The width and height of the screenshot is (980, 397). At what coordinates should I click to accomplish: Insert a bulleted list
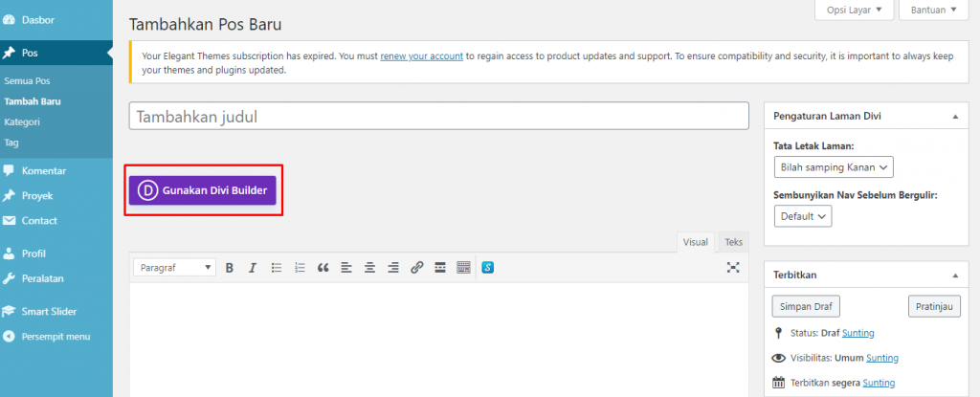pos(277,268)
